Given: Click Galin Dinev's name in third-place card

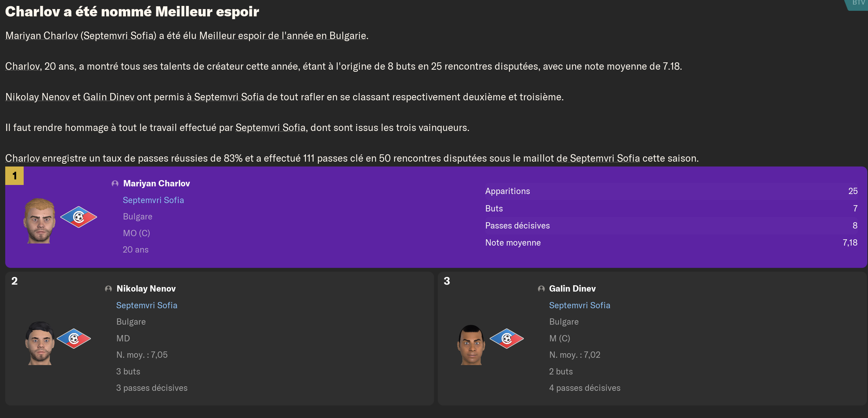Looking at the screenshot, I should point(572,289).
